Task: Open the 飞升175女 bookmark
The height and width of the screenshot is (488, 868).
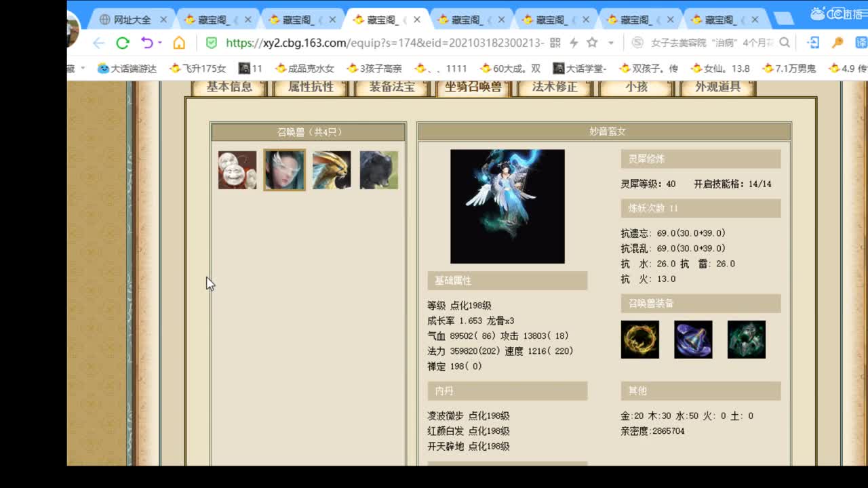Action: [x=197, y=68]
